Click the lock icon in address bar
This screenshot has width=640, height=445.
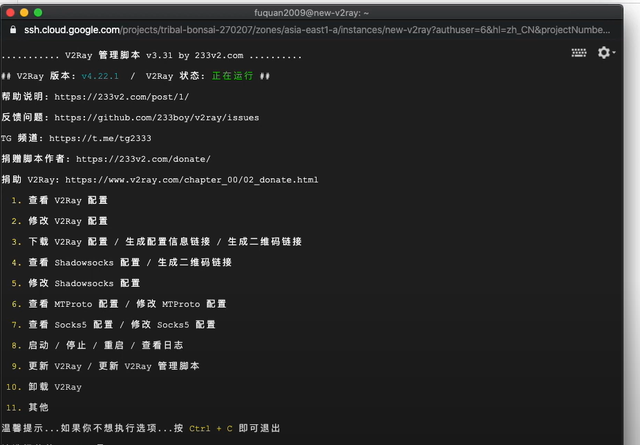tap(13, 30)
